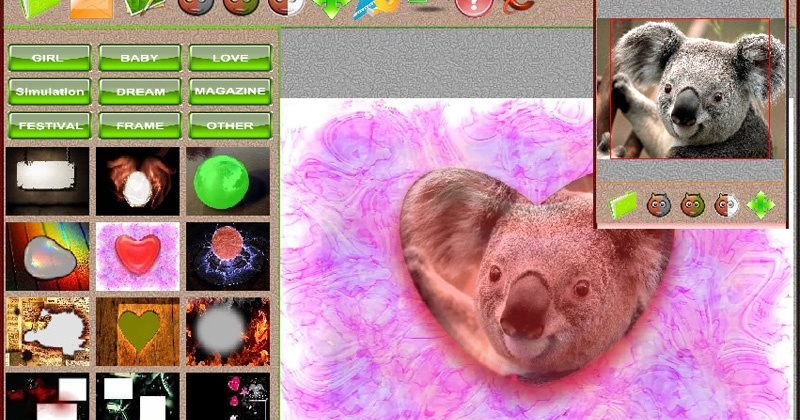Open help via the red question mark icon
The image size is (800, 420).
(x=474, y=8)
